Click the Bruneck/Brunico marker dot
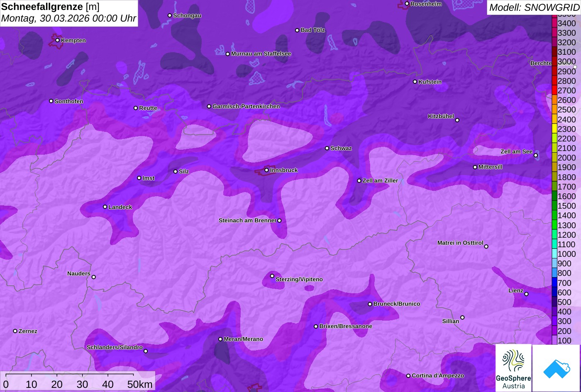581x392 pixels. (x=370, y=304)
